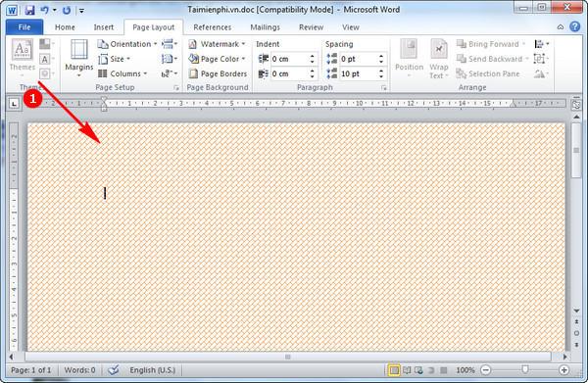588x383 pixels.
Task: Open the Margins menu
Action: click(x=78, y=58)
